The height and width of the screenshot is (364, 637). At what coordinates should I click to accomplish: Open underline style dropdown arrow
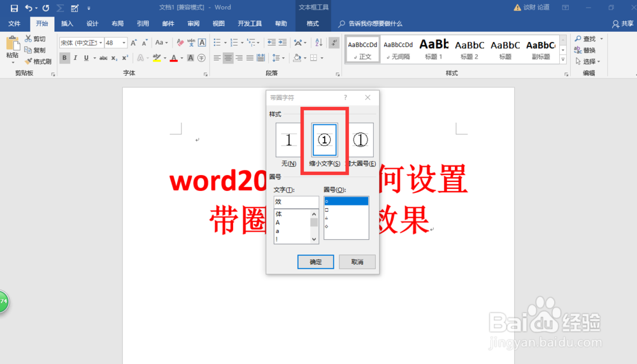click(94, 58)
